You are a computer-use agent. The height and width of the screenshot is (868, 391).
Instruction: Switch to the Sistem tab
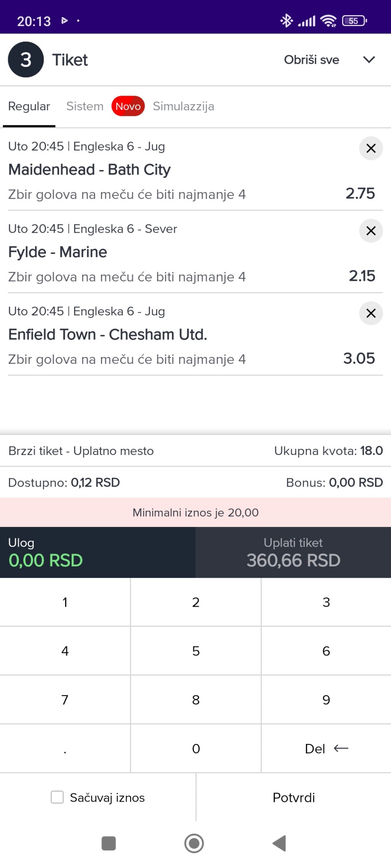85,106
